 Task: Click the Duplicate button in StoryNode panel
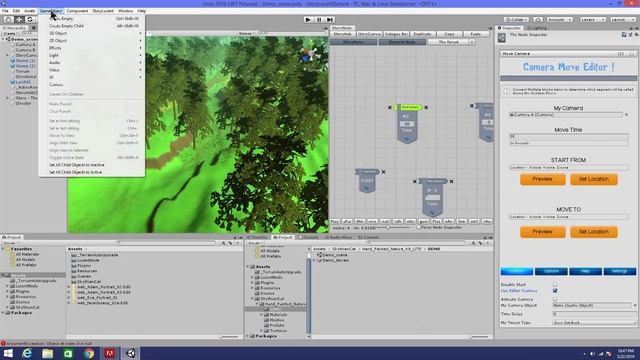[422, 34]
